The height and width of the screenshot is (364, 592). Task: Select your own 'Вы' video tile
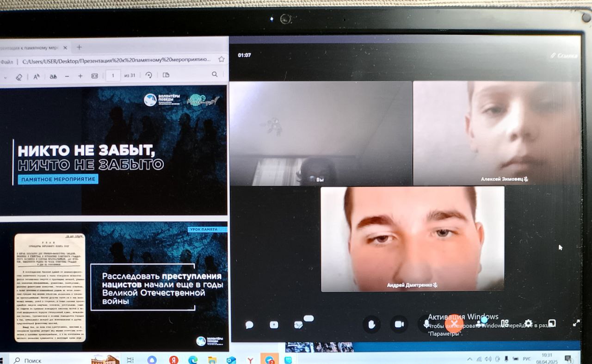pyautogui.click(x=321, y=133)
